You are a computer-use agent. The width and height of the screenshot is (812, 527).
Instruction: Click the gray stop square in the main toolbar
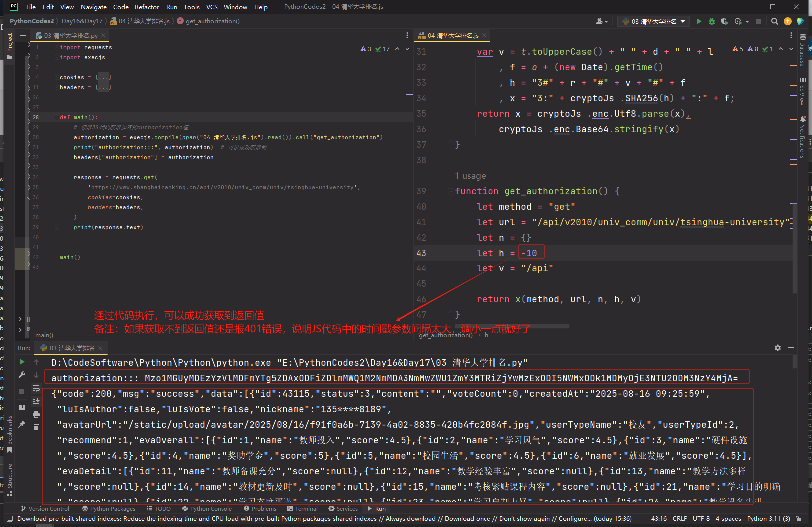(x=758, y=21)
